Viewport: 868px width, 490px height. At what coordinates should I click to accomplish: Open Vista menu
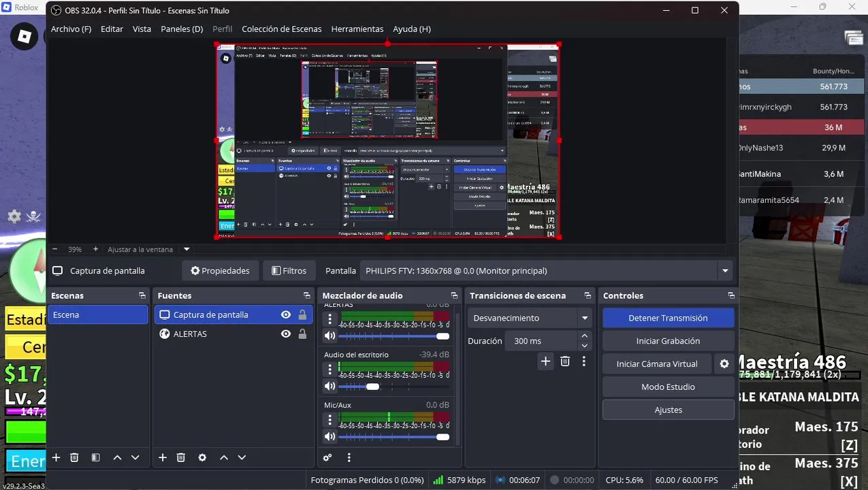coord(142,29)
